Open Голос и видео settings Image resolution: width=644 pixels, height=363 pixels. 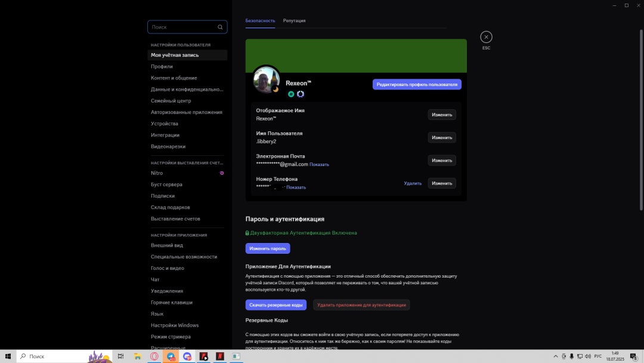tap(187, 268)
